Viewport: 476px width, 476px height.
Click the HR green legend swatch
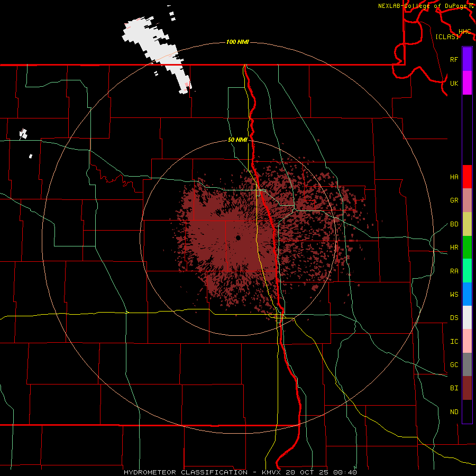coord(467,248)
